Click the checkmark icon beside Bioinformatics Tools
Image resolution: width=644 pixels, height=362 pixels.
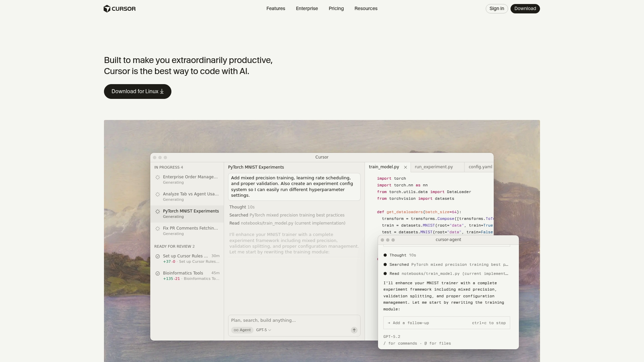click(158, 274)
